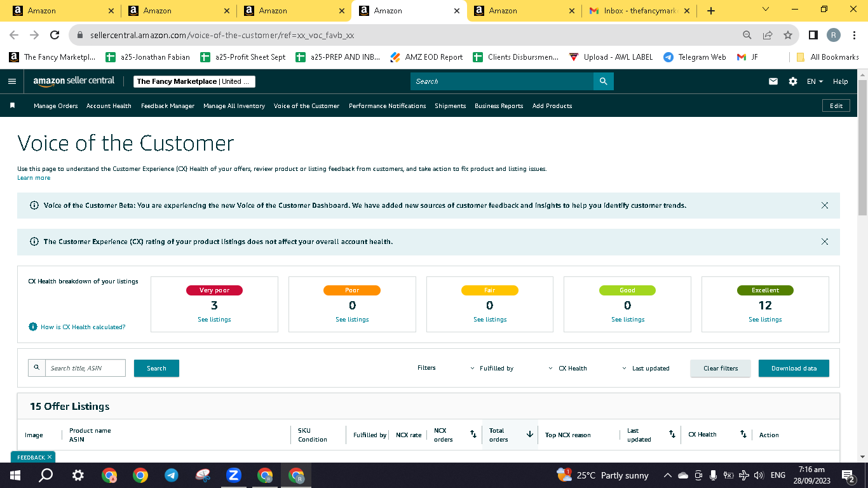Open Shipments in the navigation bar
This screenshot has height=488, width=868.
(451, 105)
